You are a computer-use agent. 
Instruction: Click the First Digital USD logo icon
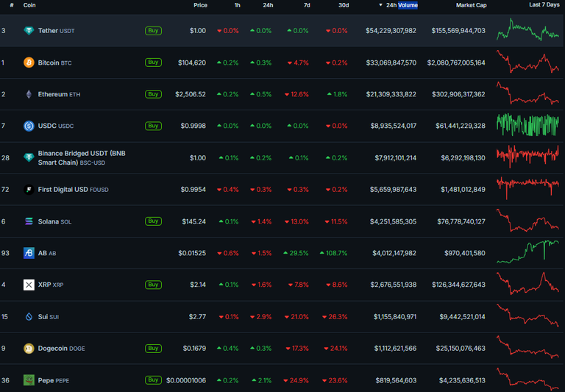29,190
